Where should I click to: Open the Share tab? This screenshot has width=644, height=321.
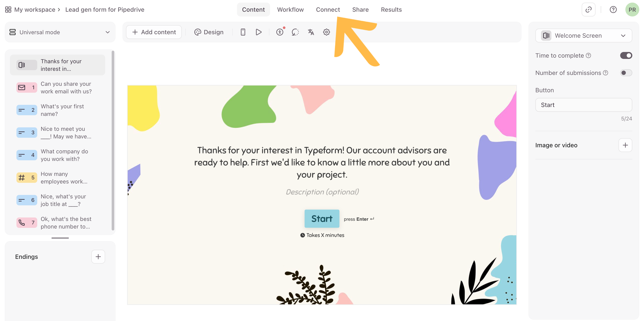pos(360,10)
